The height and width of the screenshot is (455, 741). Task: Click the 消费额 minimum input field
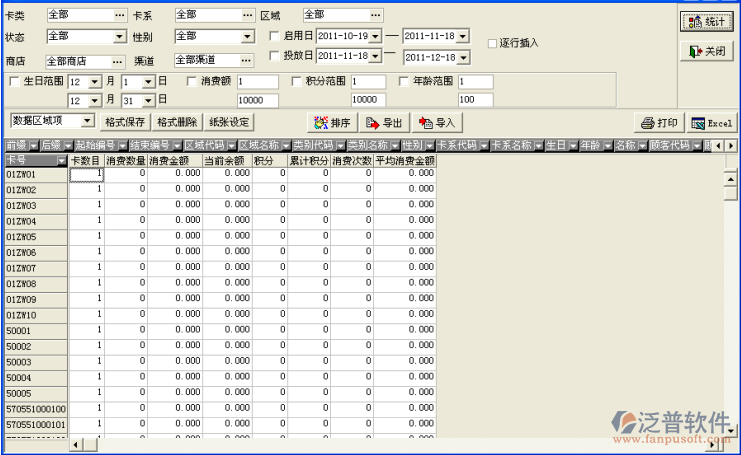click(258, 81)
